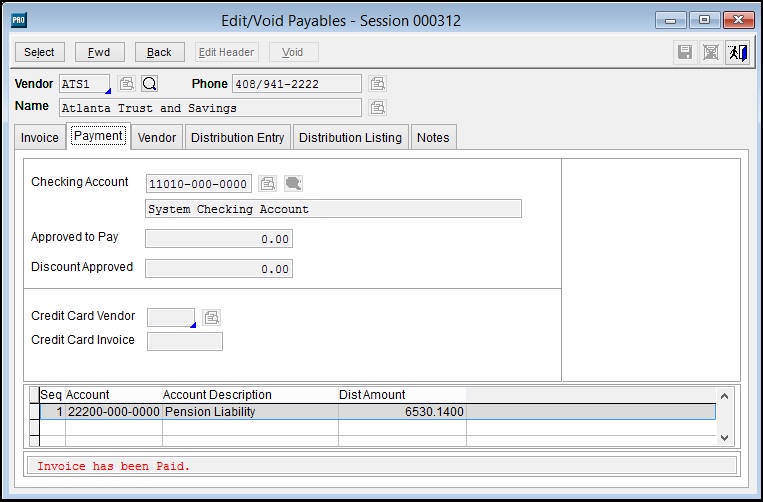Select the Pension Liability description cell

[x=250, y=412]
